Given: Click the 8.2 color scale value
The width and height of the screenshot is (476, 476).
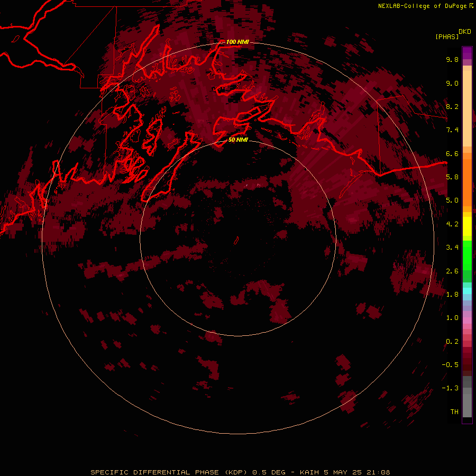Looking at the screenshot, I should point(452,107).
